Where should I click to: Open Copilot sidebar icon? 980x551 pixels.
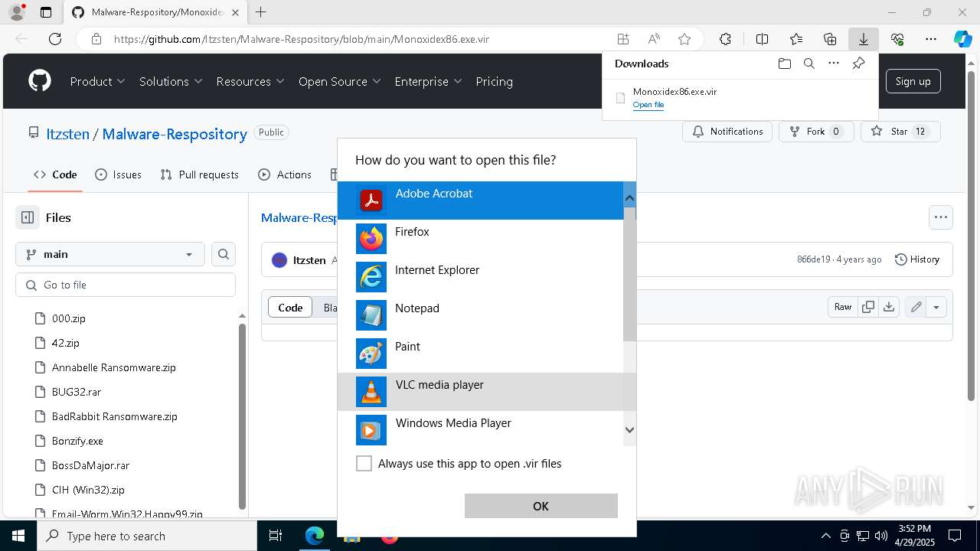(962, 39)
